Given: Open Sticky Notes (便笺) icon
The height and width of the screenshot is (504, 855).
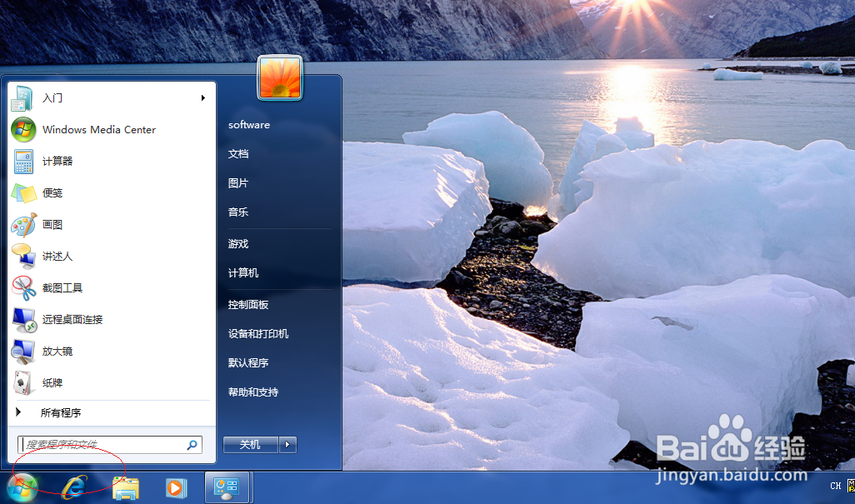Looking at the screenshot, I should (23, 193).
